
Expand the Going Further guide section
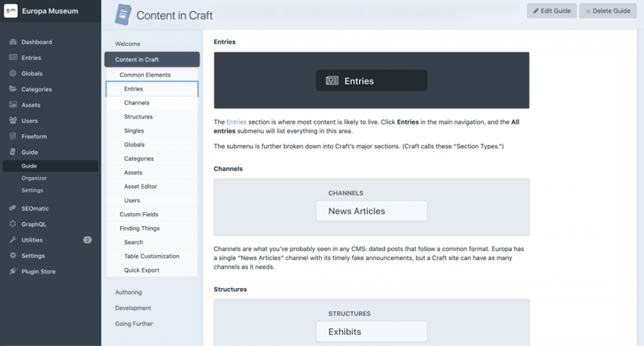(x=134, y=323)
